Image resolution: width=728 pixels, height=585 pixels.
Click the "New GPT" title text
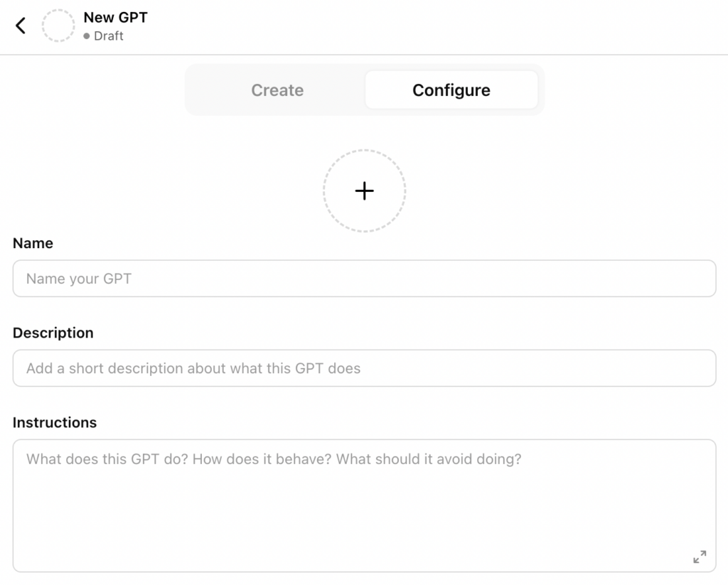click(x=115, y=17)
